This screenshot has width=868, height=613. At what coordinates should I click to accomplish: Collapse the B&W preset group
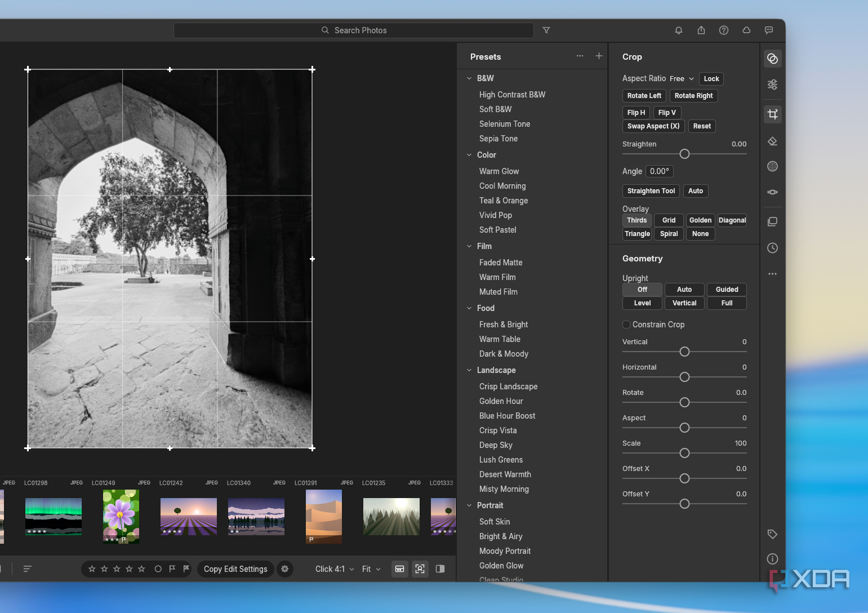[469, 78]
